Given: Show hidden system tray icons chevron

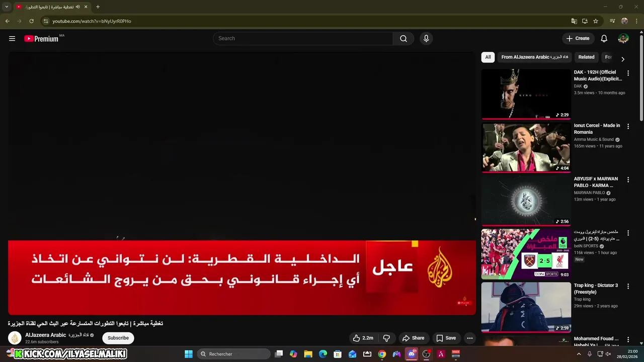Looking at the screenshot, I should tap(579, 354).
